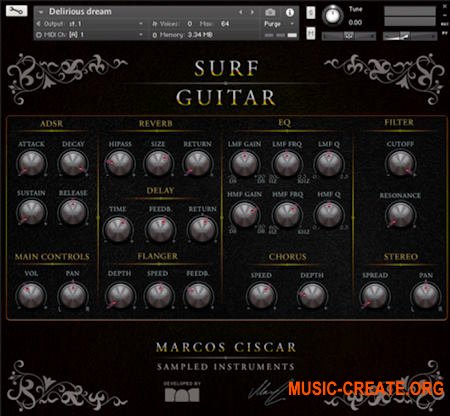The height and width of the screenshot is (416, 450).
Task: Click the Chorus Speed knob
Action: coord(261,295)
